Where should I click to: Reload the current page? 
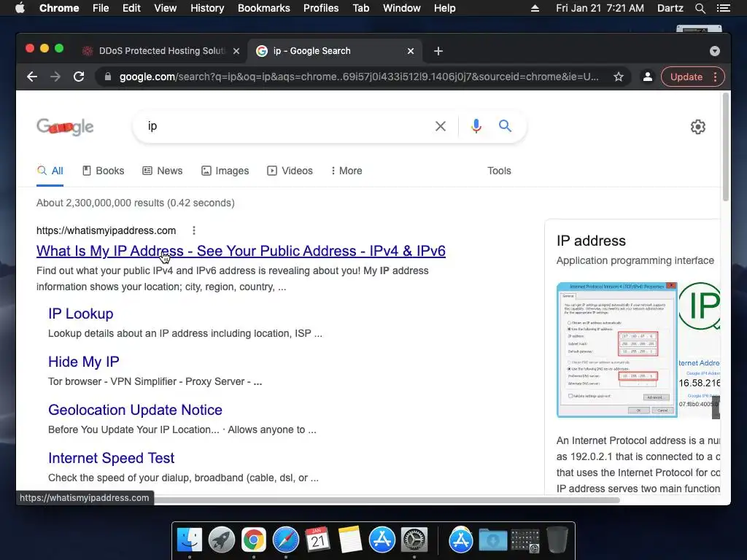coord(79,77)
